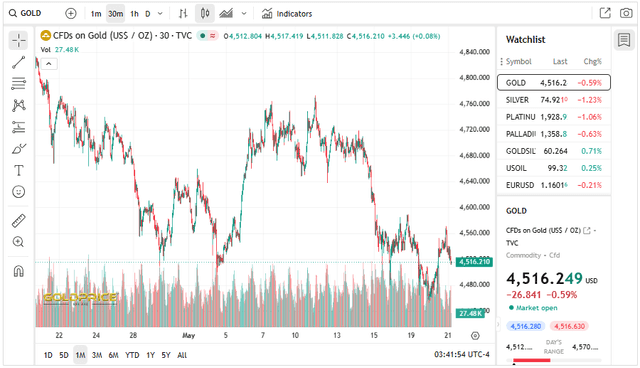Select the PALLADII row in the watchlist
The image size is (640, 368).
554,134
